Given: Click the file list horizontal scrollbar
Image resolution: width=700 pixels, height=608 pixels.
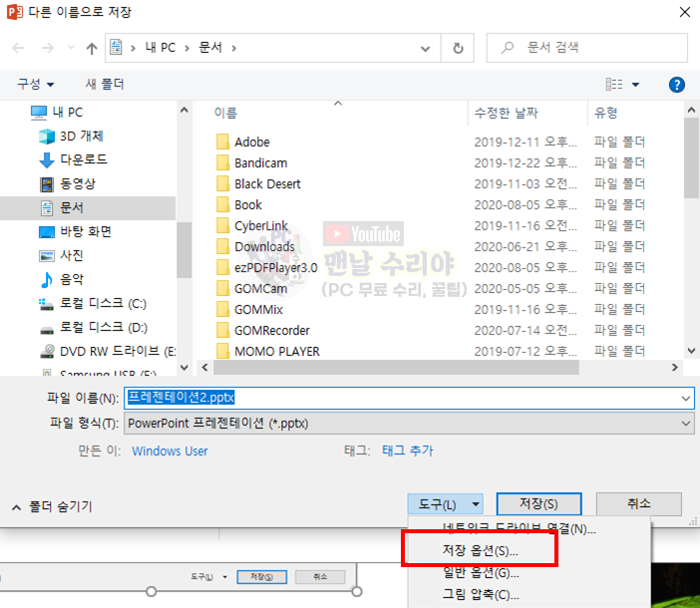Looking at the screenshot, I should click(x=397, y=368).
